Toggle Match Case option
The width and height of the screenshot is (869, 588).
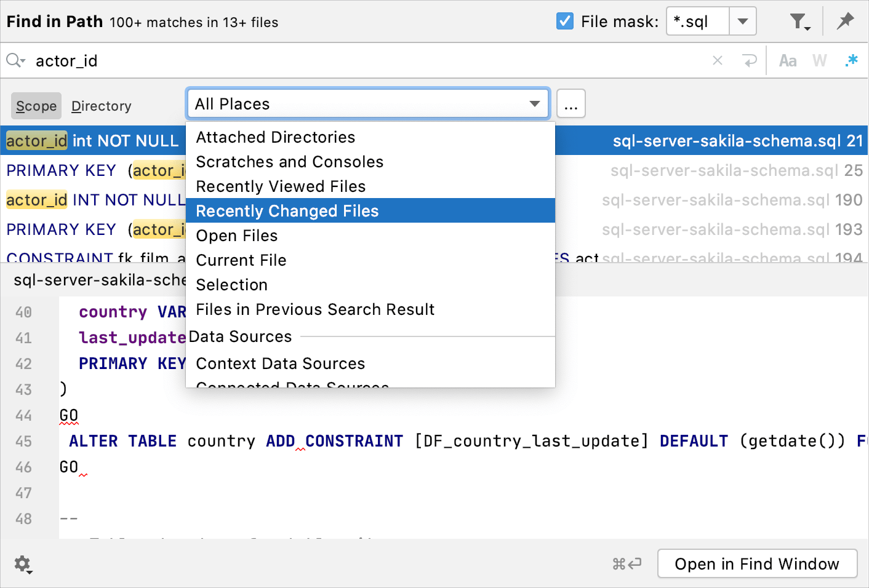click(787, 60)
